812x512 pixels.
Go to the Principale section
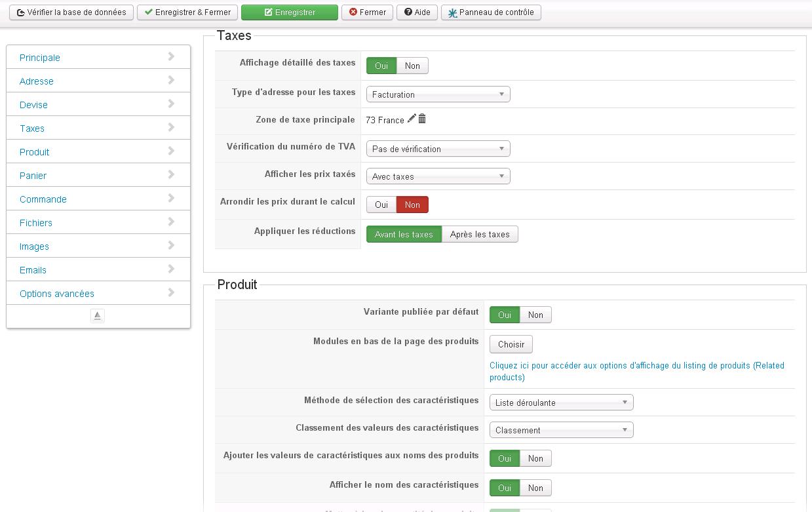pyautogui.click(x=98, y=57)
